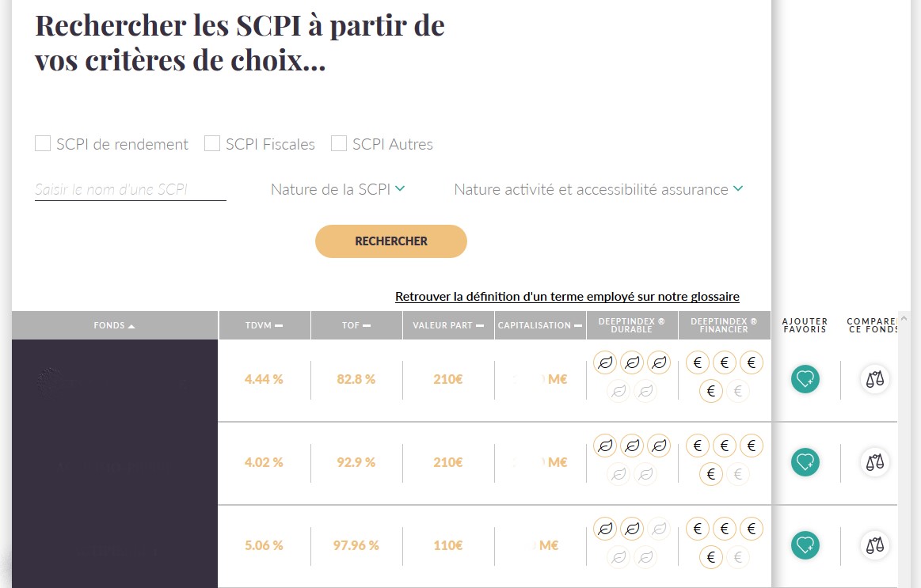Add the 4.02 % fund to favorites

click(805, 462)
